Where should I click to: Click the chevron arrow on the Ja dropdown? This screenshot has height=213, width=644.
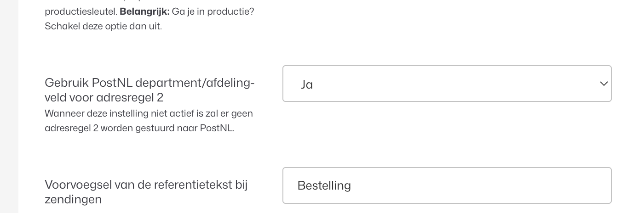[x=604, y=84]
